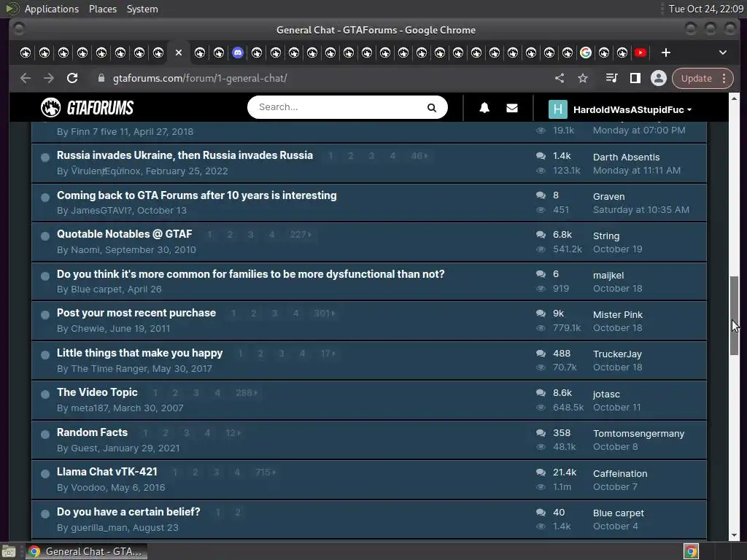The width and height of the screenshot is (747, 560).
Task: Go to last page 12 of Random Facts
Action: coord(233,433)
